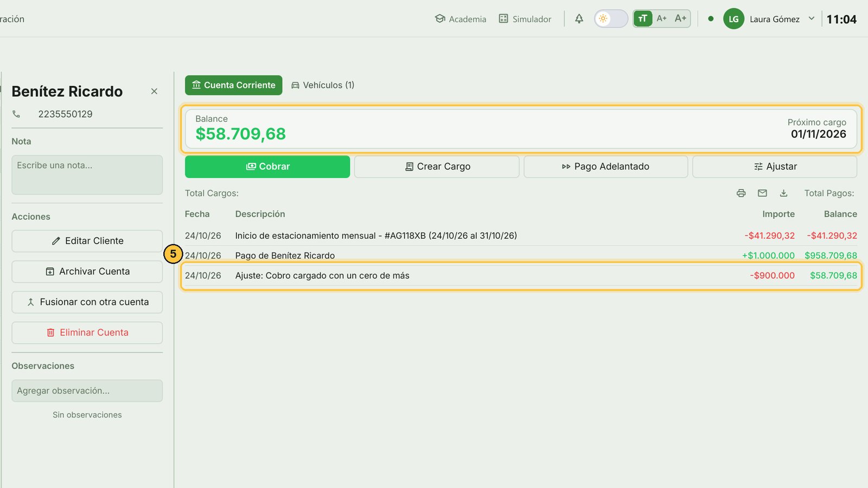Viewport: 868px width, 488px height.
Task: Switch to the Vehículos (1) tab
Action: pos(323,85)
